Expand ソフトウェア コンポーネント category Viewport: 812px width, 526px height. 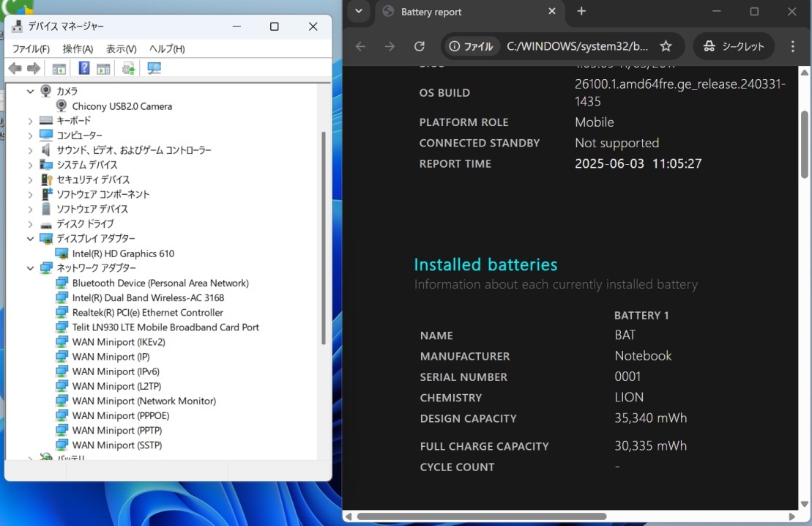click(30, 194)
